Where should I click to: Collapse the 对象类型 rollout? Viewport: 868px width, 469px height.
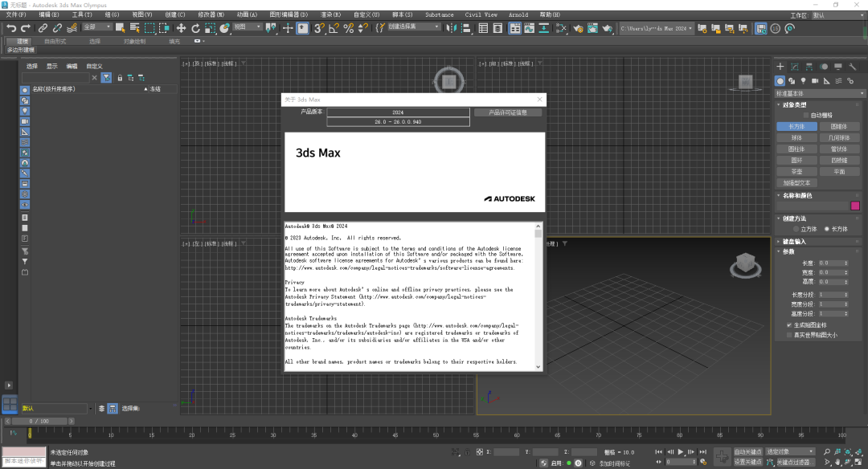tap(794, 104)
